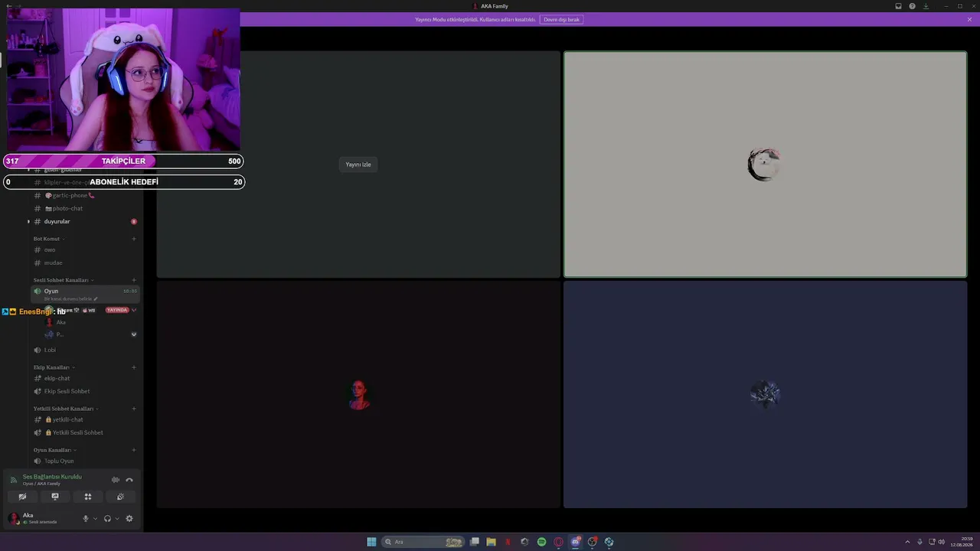Collapse the 'Bot Komut' category

click(48, 239)
